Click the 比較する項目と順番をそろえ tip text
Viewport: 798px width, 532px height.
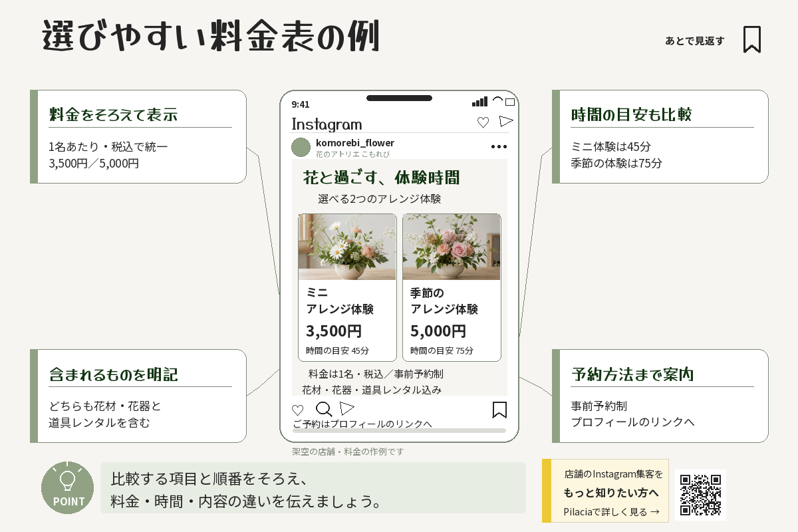point(208,479)
